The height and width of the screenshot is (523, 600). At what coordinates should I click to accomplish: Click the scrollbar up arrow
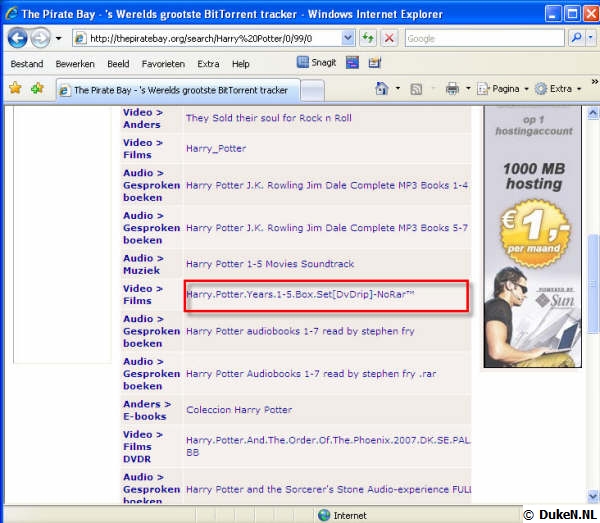point(593,113)
